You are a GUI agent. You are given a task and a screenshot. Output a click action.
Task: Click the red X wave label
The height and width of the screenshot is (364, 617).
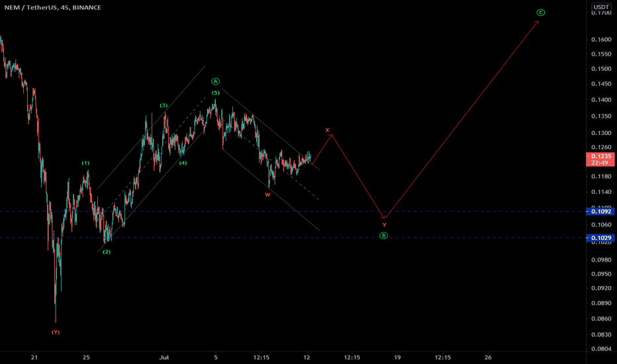328,130
